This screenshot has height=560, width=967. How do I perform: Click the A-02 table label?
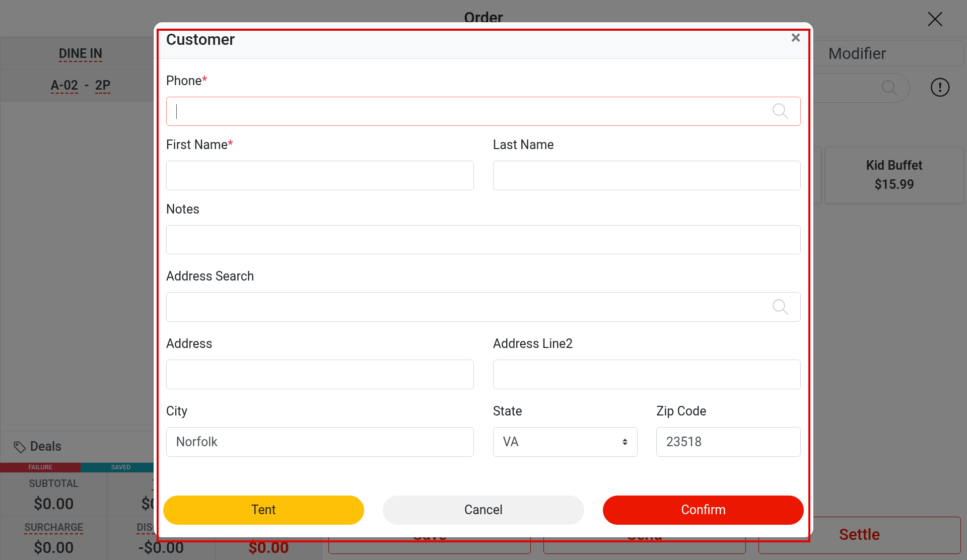point(64,85)
